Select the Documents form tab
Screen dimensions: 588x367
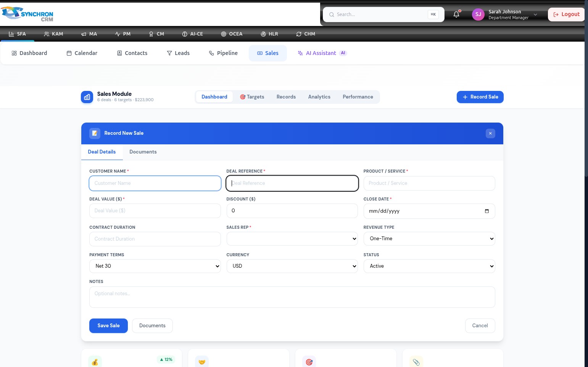tap(143, 152)
